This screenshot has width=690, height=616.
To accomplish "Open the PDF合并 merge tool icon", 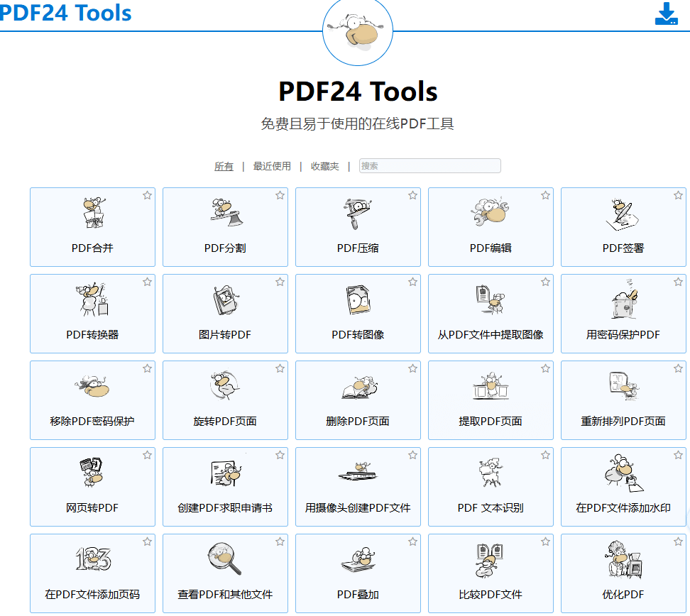I will click(93, 213).
